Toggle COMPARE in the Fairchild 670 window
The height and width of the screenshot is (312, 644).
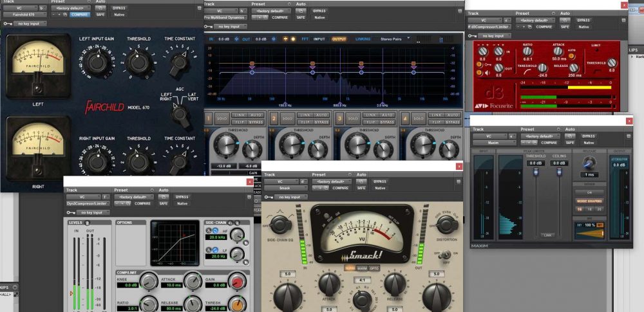click(x=80, y=14)
